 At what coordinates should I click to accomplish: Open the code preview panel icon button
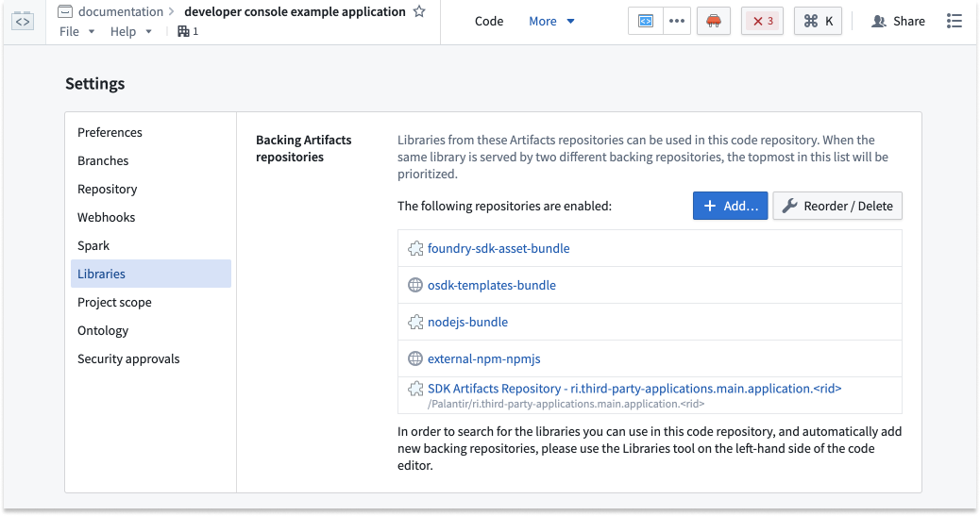pos(645,22)
